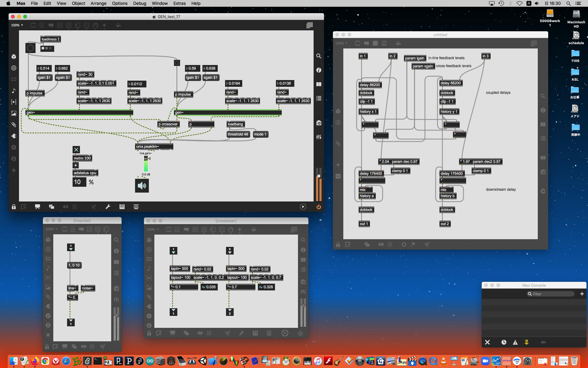Click the 'mode 1' message box

(x=260, y=134)
